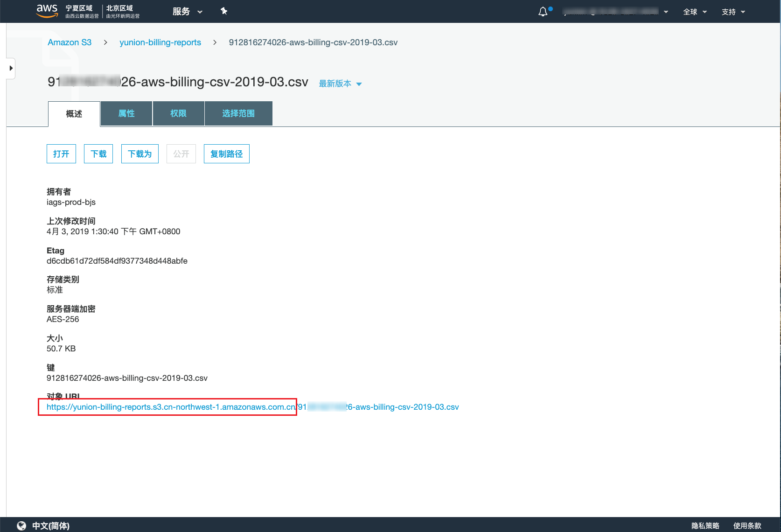This screenshot has height=532, width=781.
Task: Select the 选择范围 tab
Action: pyautogui.click(x=238, y=113)
